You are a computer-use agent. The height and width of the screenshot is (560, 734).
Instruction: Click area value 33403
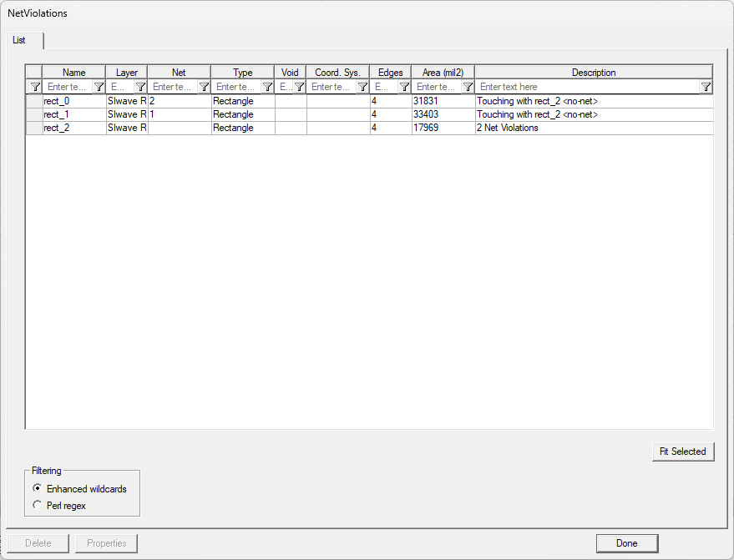pyautogui.click(x=443, y=114)
